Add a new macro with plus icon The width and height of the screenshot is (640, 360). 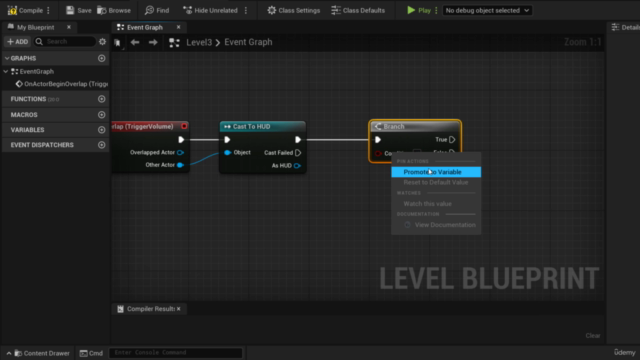102,115
